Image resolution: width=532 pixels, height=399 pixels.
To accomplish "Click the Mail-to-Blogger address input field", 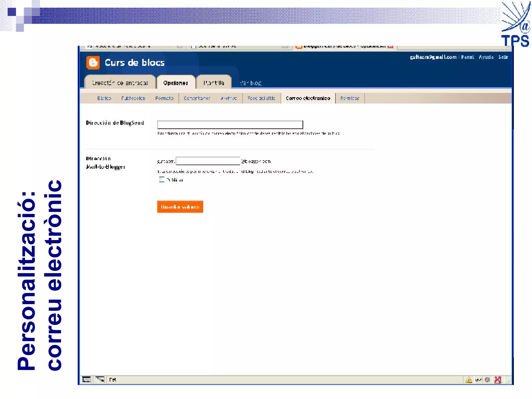I will click(x=208, y=161).
